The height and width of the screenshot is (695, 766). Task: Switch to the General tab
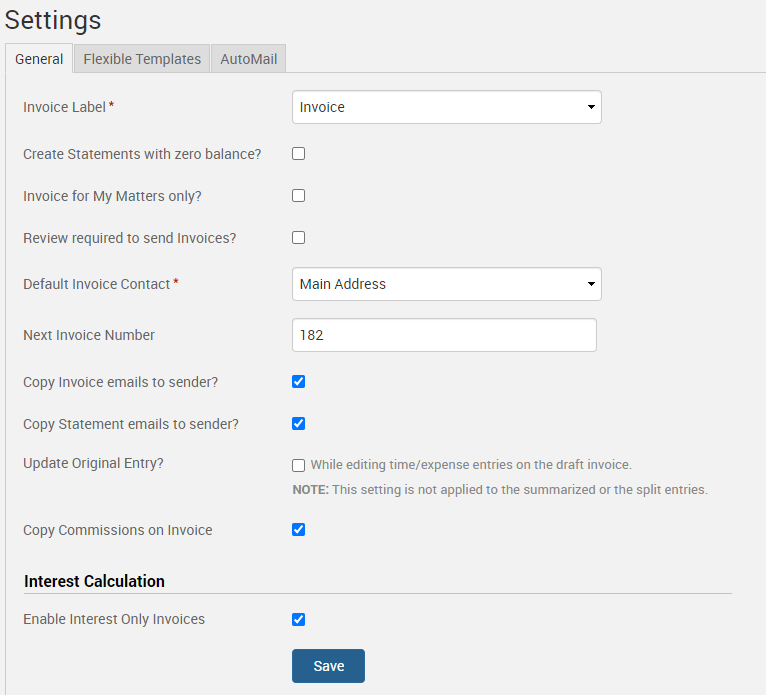point(39,59)
